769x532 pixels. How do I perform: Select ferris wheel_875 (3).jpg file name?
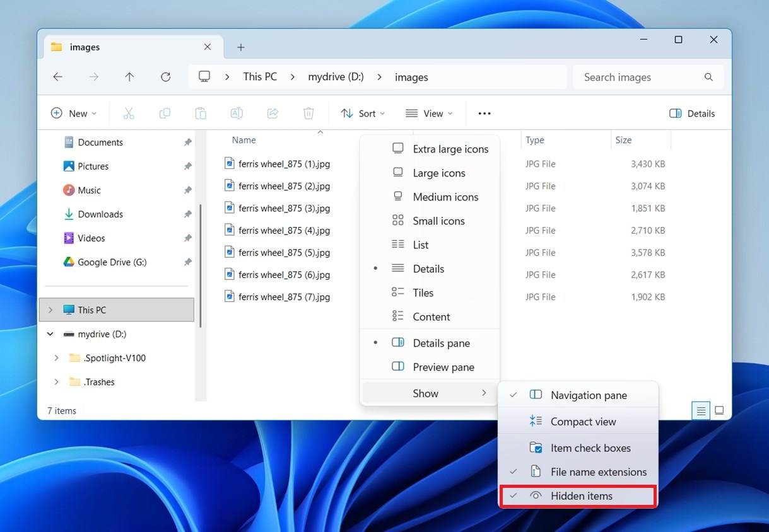[284, 208]
